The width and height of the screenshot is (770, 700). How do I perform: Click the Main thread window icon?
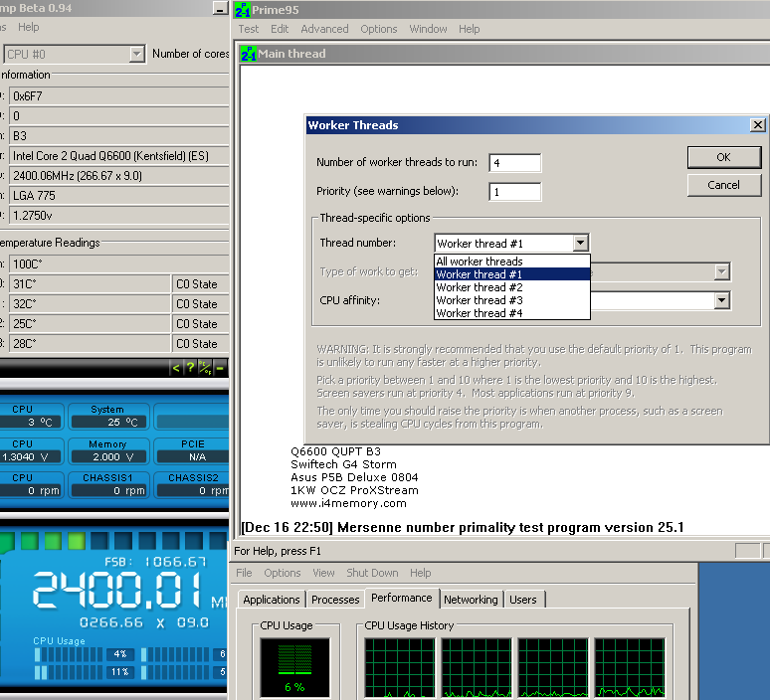(x=249, y=54)
